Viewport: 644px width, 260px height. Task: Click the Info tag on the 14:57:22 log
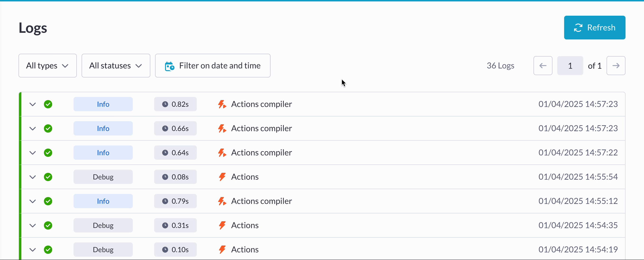(x=103, y=153)
